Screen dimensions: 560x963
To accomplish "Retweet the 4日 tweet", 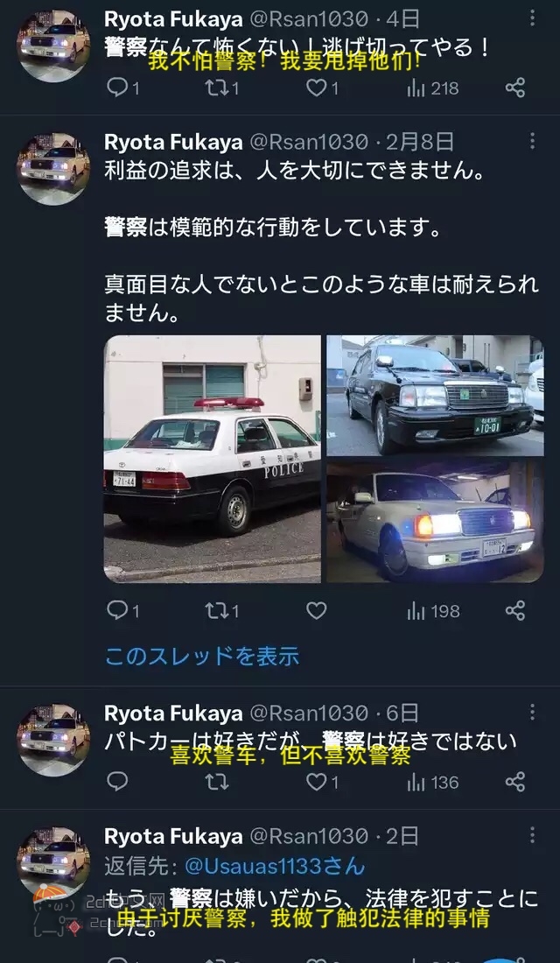I will pos(222,88).
